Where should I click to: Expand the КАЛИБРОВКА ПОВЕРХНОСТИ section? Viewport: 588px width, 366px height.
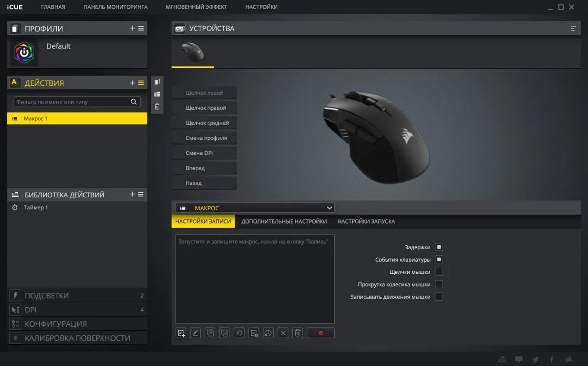(x=77, y=338)
